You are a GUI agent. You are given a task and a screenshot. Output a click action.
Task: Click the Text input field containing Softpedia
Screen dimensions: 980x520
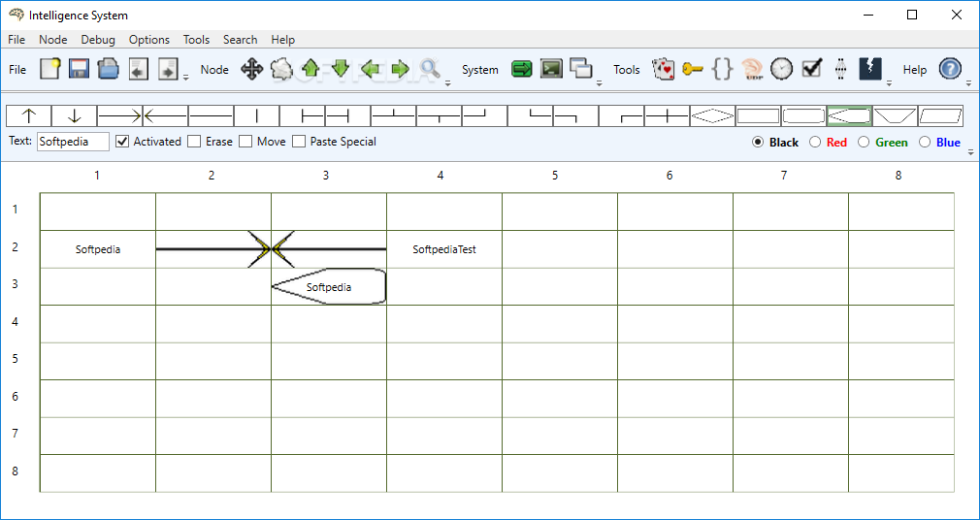click(x=73, y=142)
